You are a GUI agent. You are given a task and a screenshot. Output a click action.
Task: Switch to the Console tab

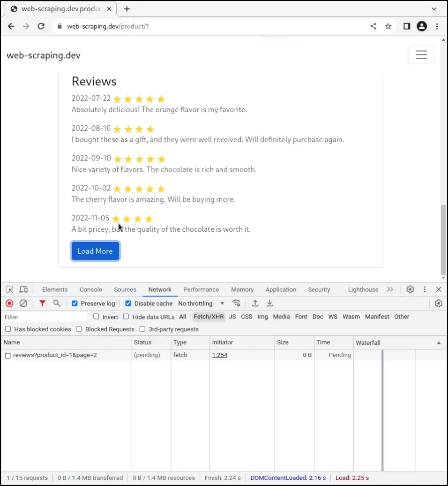click(90, 289)
